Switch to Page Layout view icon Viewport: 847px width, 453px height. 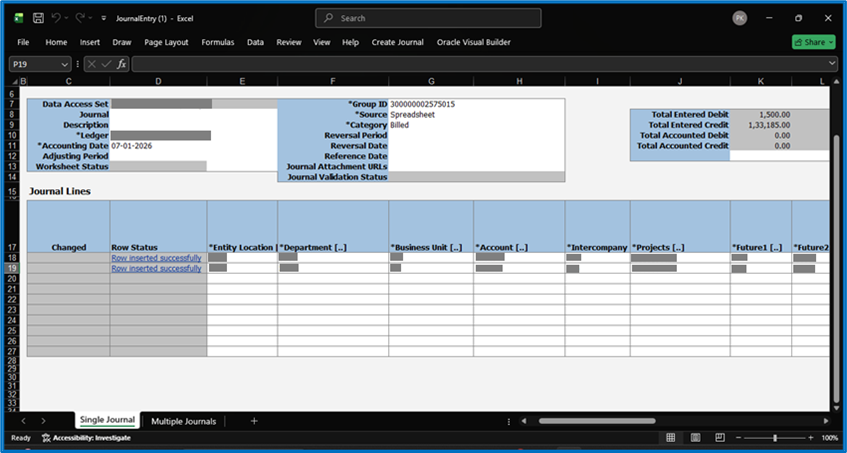[695, 438]
